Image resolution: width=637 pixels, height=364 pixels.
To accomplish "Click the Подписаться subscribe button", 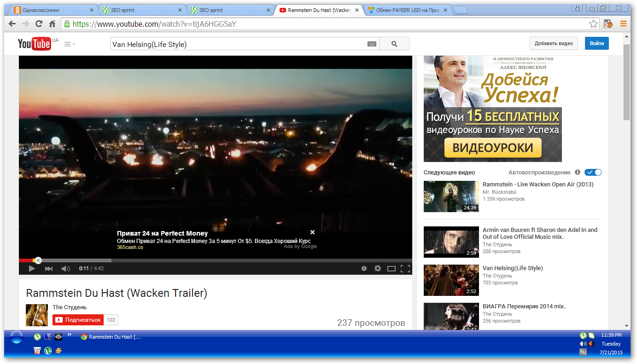I will [x=78, y=320].
